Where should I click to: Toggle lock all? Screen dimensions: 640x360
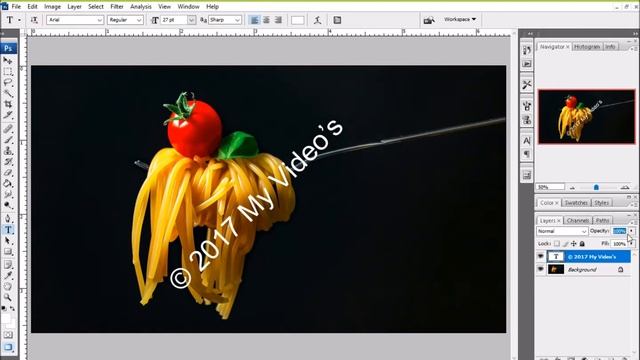(x=582, y=244)
